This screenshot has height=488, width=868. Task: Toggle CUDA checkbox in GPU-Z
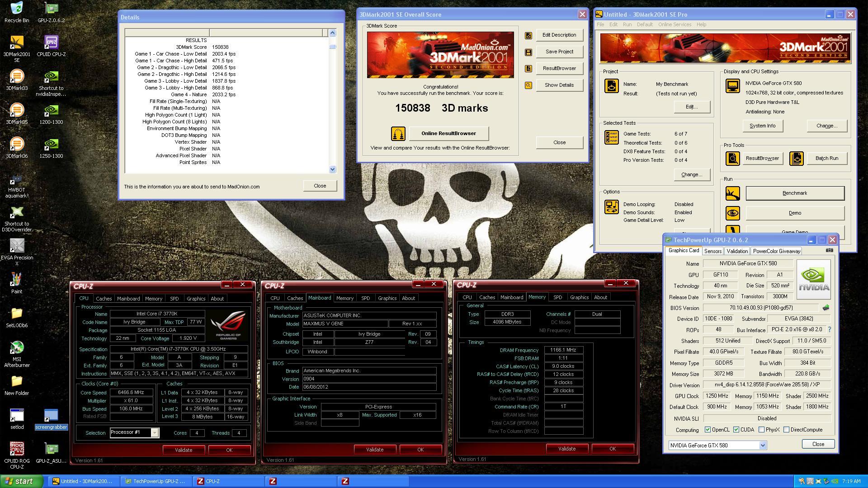coord(736,430)
